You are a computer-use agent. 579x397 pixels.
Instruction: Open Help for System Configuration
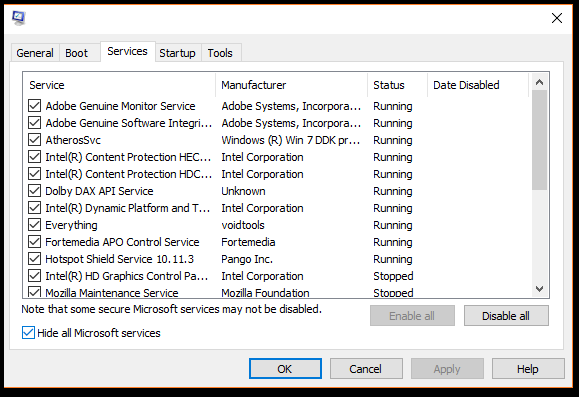click(528, 369)
